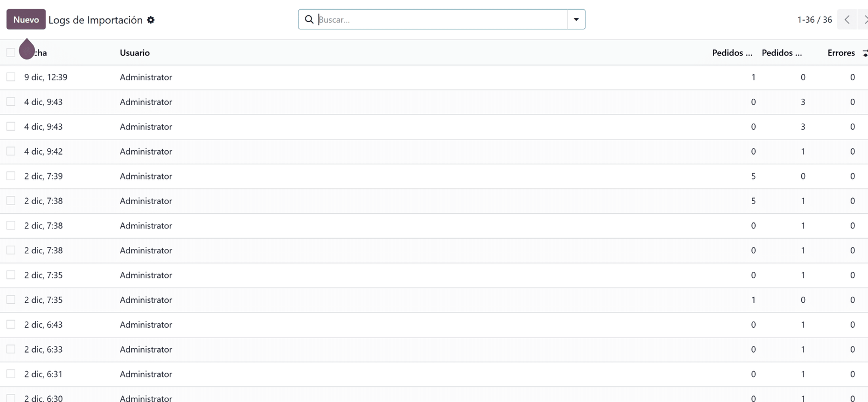
Task: Expand the search filters dropdown arrow
Action: click(x=576, y=19)
